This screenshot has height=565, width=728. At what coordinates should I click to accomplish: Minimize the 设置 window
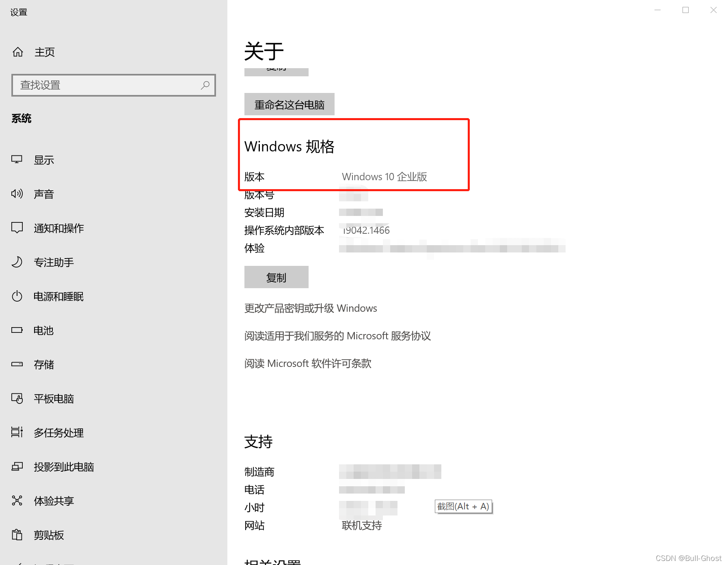coord(658,10)
